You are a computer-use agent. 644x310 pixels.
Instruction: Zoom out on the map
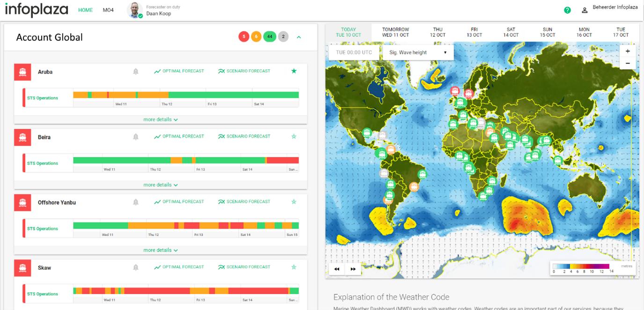pyautogui.click(x=628, y=63)
